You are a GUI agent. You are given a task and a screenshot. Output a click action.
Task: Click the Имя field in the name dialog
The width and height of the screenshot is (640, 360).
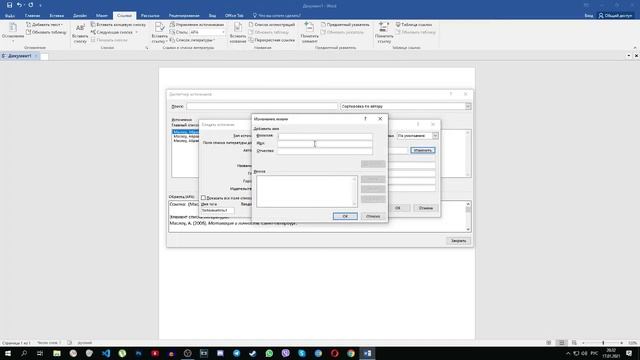(x=325, y=144)
